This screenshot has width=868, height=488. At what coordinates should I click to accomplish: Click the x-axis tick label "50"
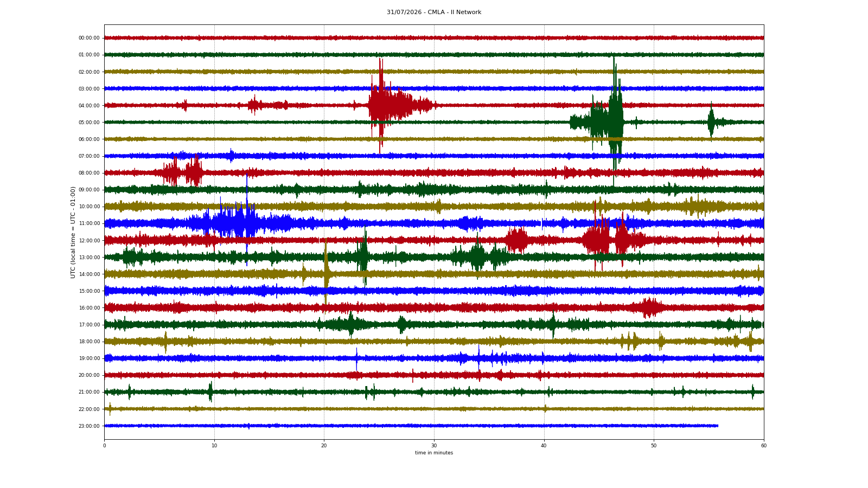point(654,446)
